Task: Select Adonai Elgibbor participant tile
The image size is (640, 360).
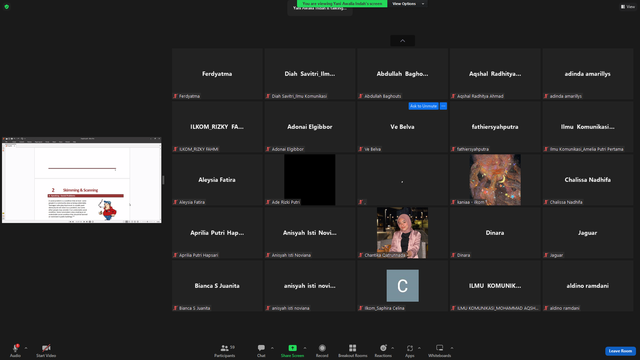Action: 310,127
